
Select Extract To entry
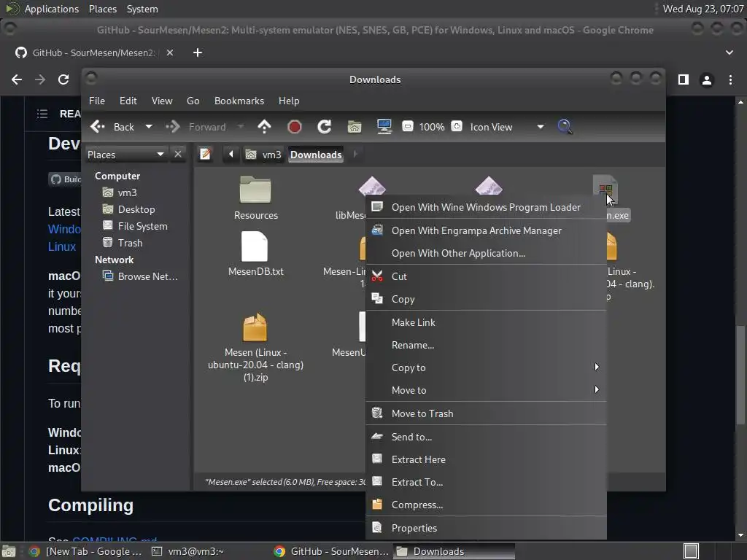[x=486, y=482]
